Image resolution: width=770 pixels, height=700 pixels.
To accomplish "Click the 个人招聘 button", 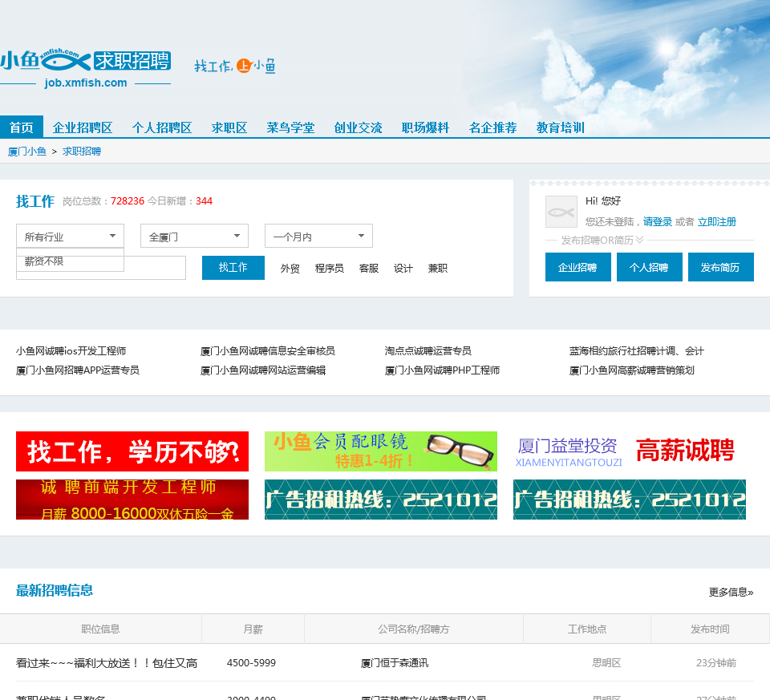I will [649, 267].
